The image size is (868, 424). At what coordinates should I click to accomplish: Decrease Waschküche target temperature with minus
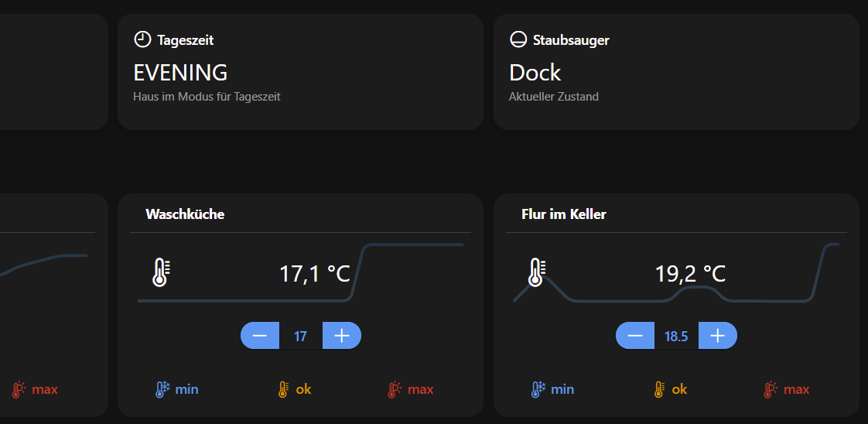260,336
